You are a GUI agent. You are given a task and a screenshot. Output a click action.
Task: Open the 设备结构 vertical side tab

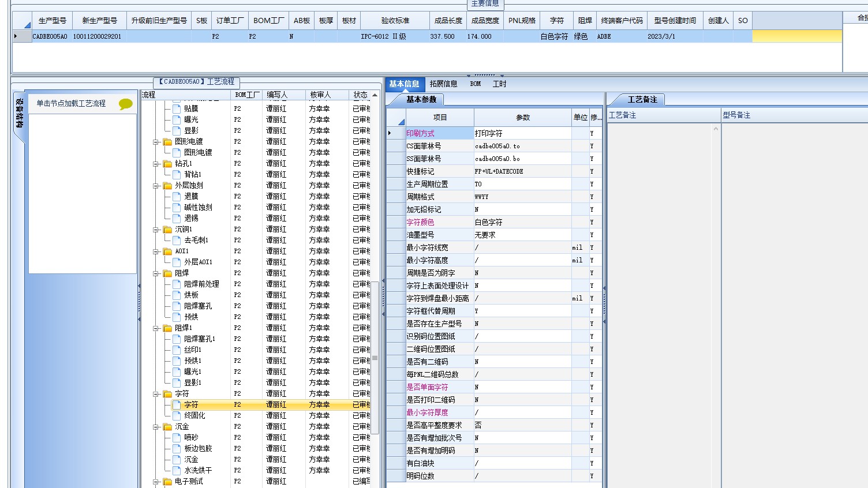click(x=19, y=117)
